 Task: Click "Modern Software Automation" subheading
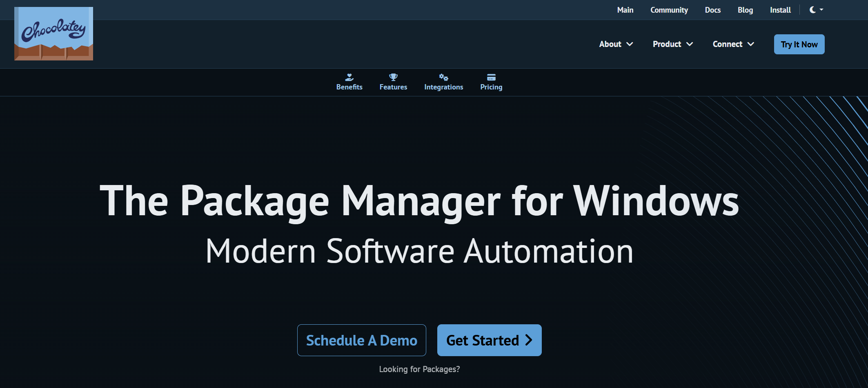(419, 251)
